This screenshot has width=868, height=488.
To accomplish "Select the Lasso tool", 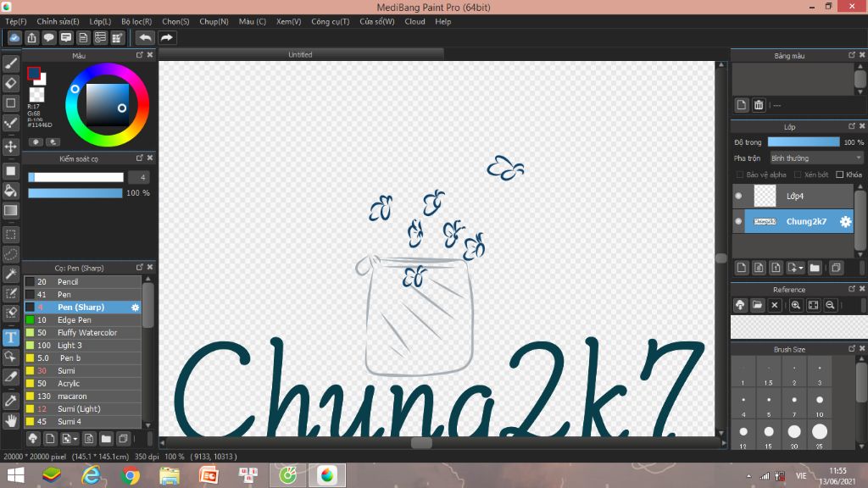I will pos(10,254).
